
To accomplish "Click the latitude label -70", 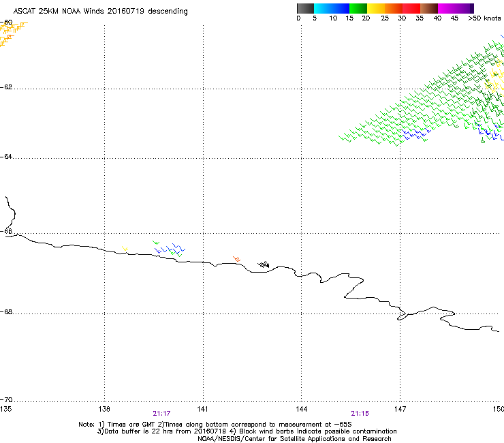I will [x=6, y=400].
